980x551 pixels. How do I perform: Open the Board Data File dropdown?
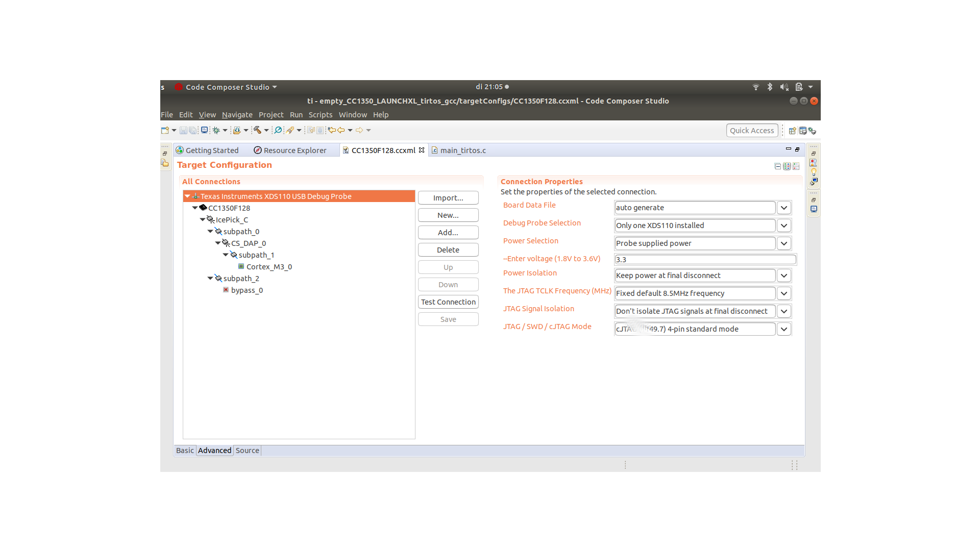(784, 208)
